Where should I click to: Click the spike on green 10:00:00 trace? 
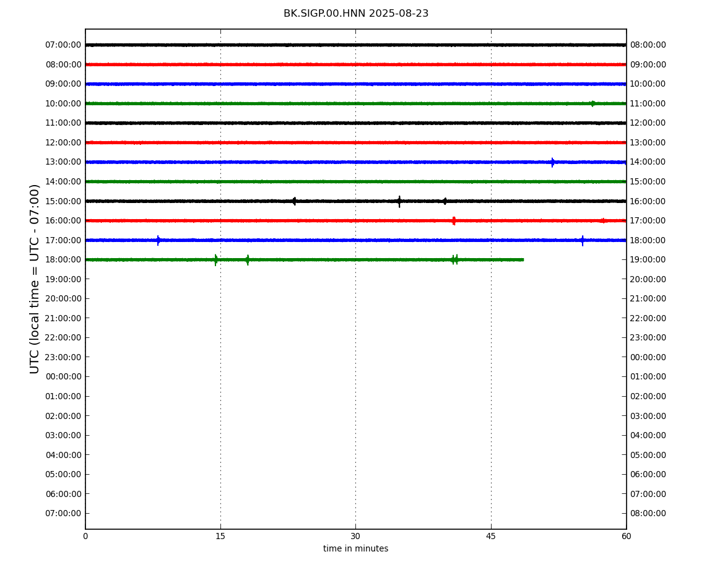(x=593, y=103)
